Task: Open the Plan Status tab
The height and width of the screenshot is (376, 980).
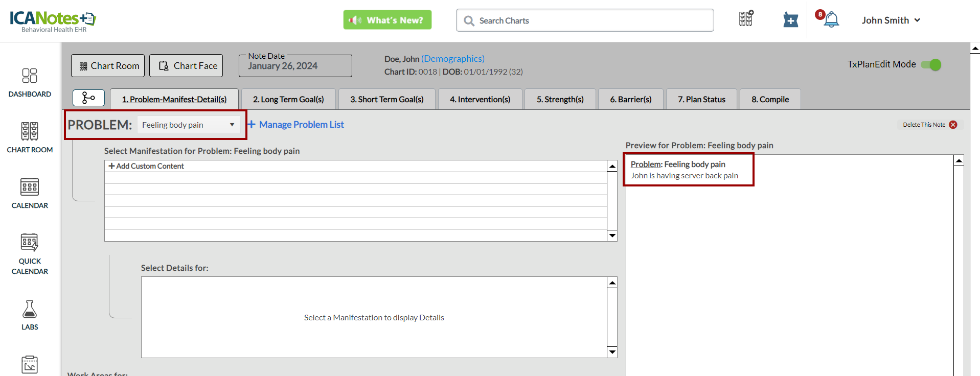Action: pos(701,99)
